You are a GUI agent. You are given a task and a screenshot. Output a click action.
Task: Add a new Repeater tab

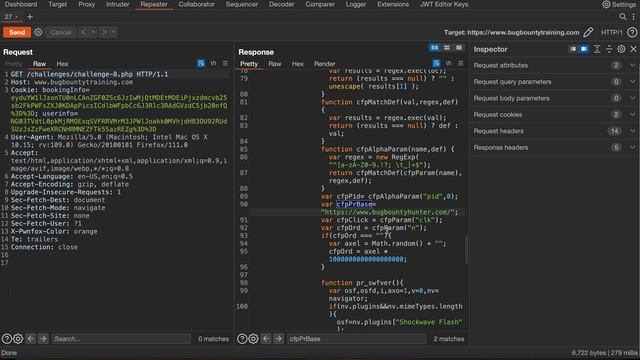(30, 17)
